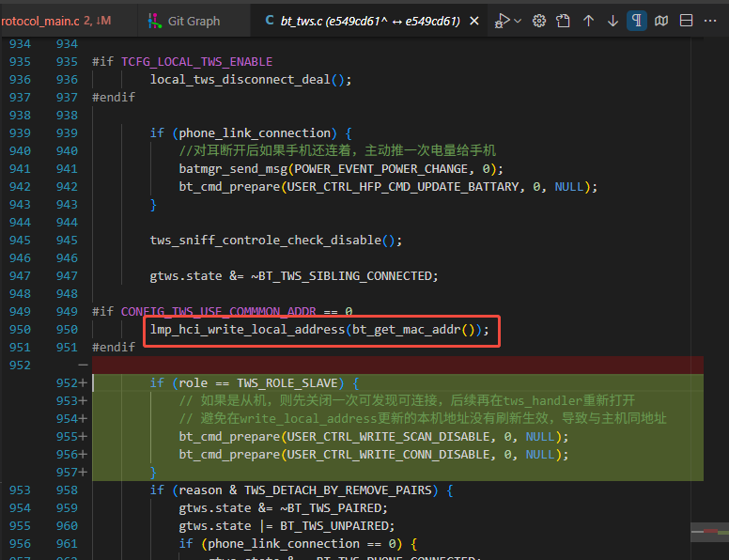Image resolution: width=729 pixels, height=560 pixels.
Task: Open the More Actions ellipsis menu
Action: 710,21
